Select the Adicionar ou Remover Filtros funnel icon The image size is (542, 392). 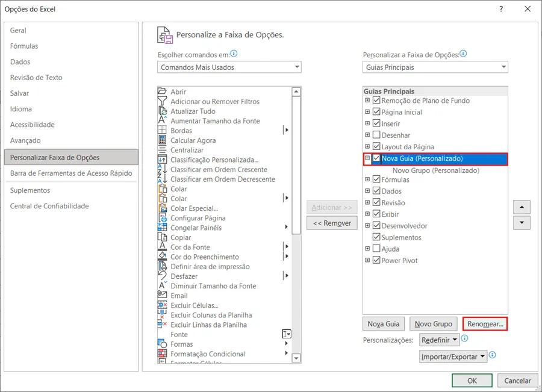(x=162, y=101)
